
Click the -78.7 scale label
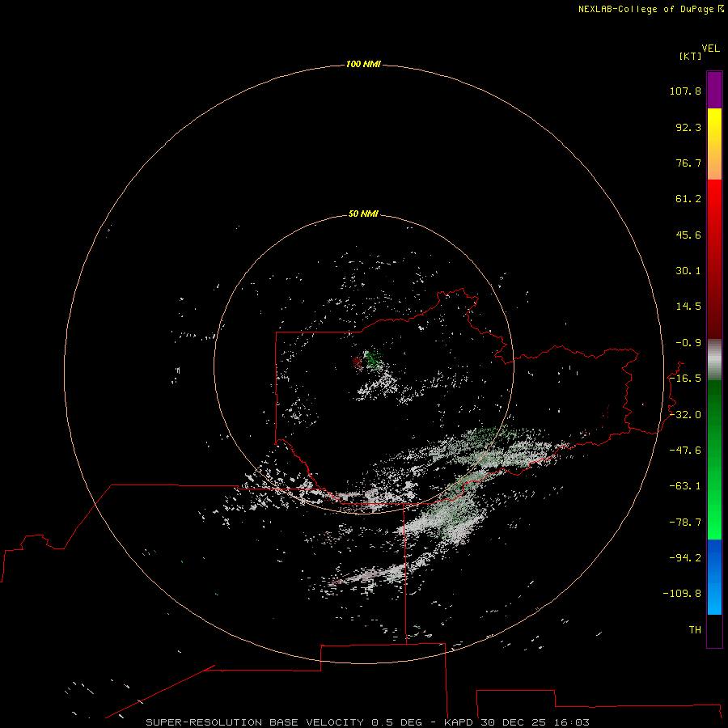point(685,523)
